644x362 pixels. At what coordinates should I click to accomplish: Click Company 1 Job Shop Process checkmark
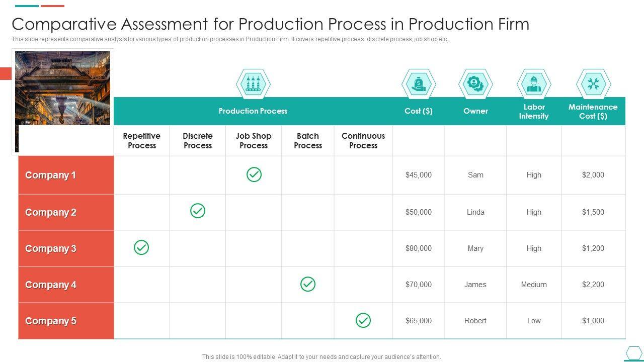coord(254,174)
